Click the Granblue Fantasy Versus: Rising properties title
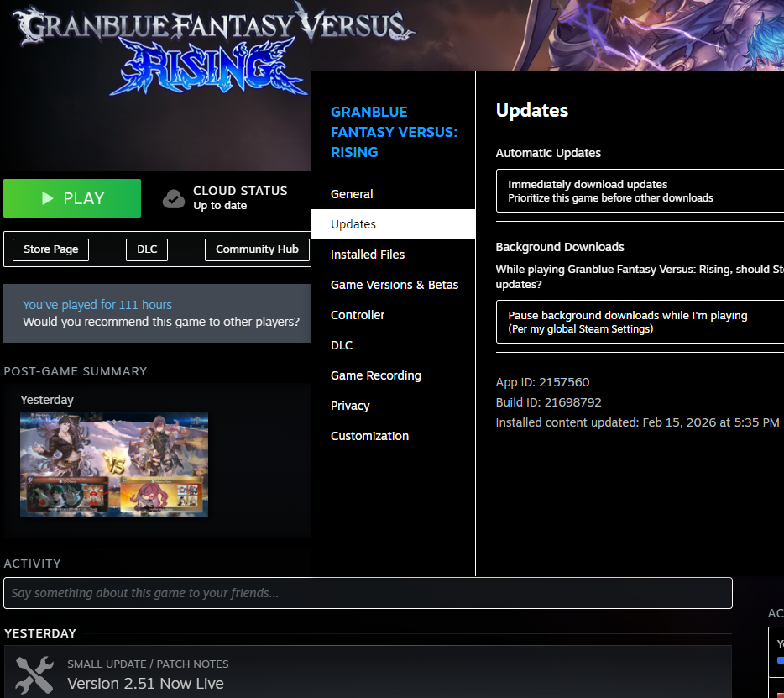The image size is (784, 698). (394, 132)
